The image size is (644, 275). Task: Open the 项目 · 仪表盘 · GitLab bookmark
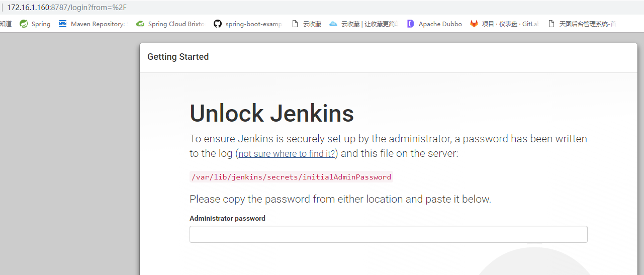click(x=505, y=24)
